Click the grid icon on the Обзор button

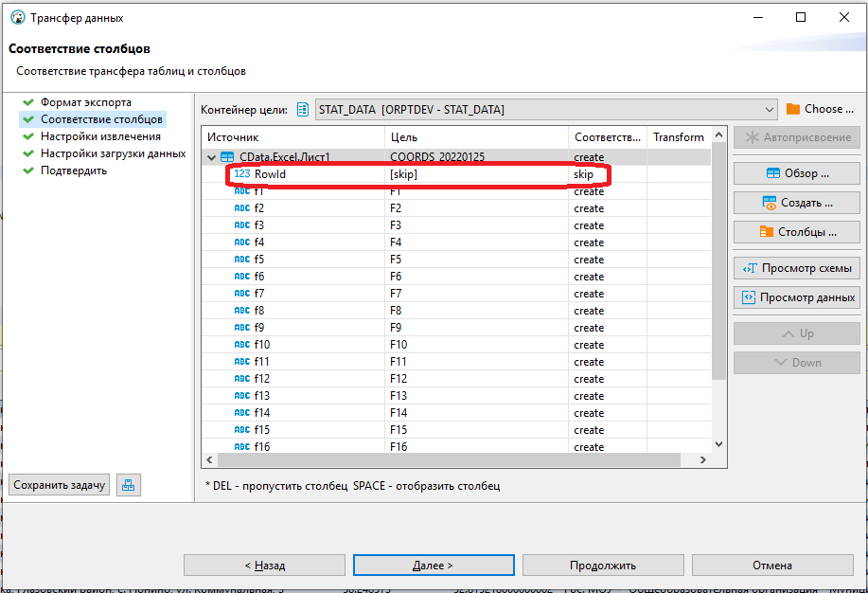tap(772, 172)
